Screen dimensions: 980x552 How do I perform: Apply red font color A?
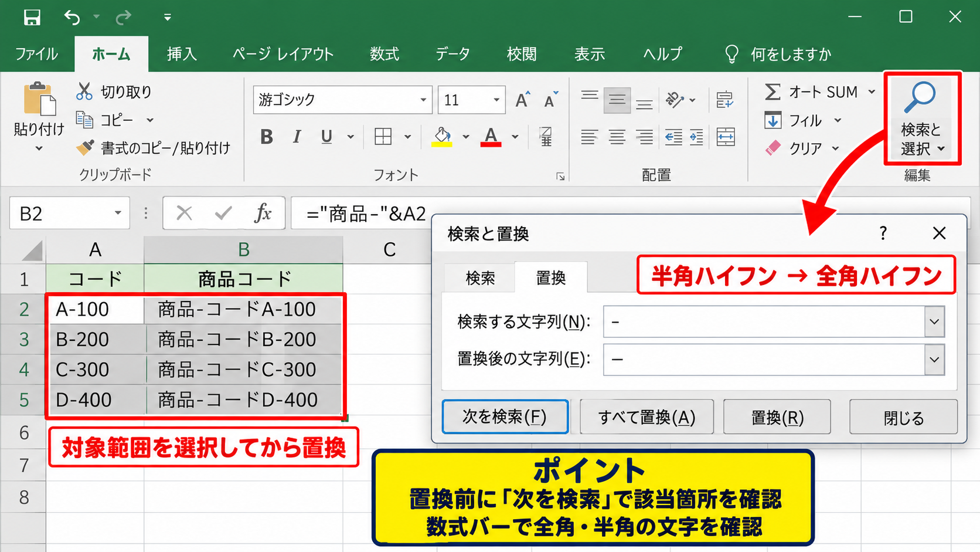click(491, 137)
